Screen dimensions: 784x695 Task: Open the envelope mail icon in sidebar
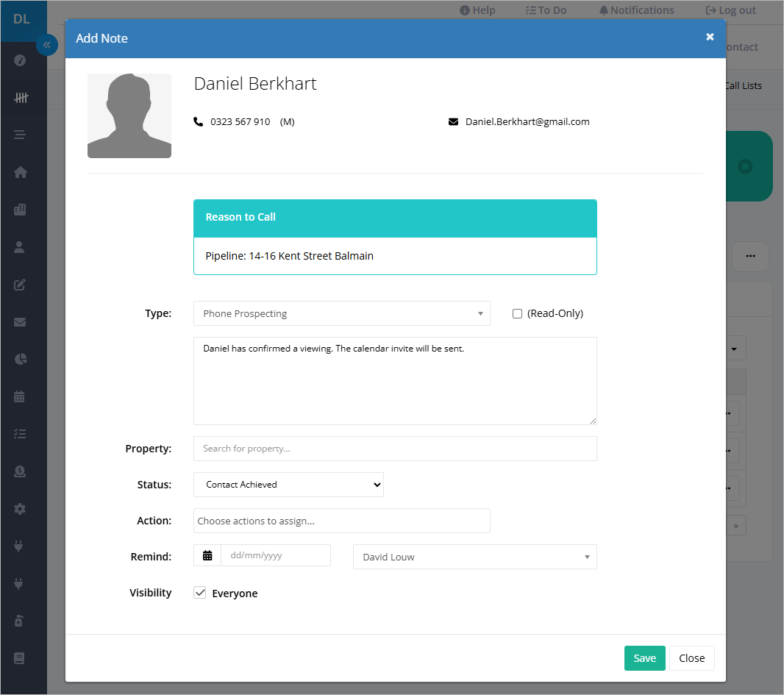point(20,322)
